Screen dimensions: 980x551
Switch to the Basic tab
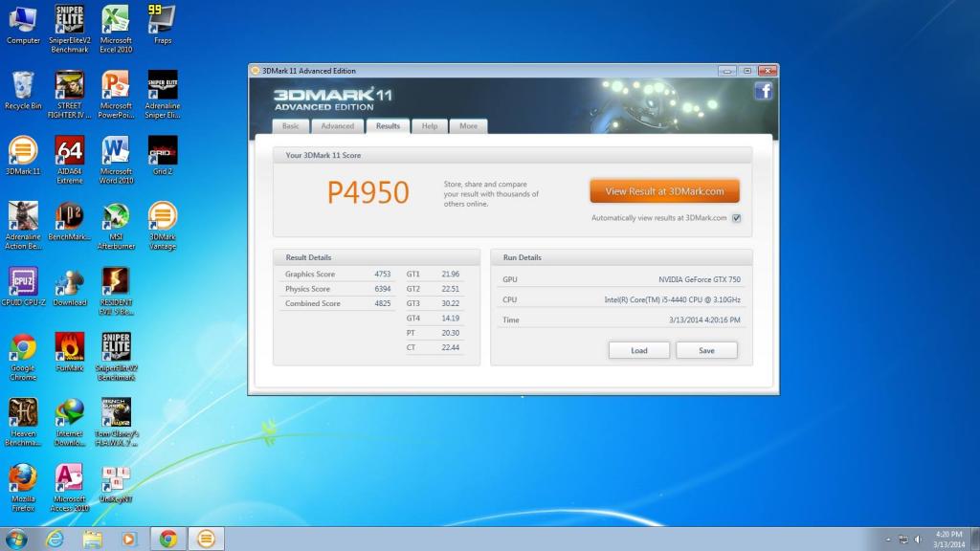click(x=290, y=126)
